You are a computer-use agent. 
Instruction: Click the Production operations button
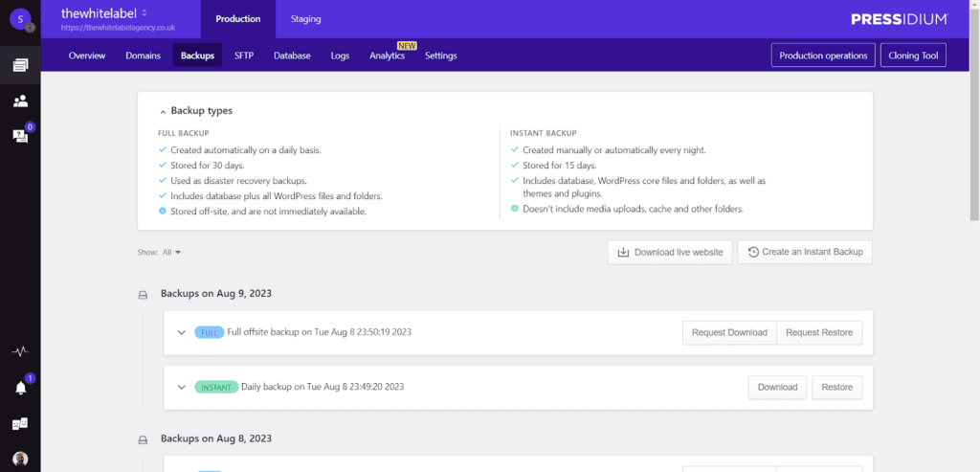(823, 55)
